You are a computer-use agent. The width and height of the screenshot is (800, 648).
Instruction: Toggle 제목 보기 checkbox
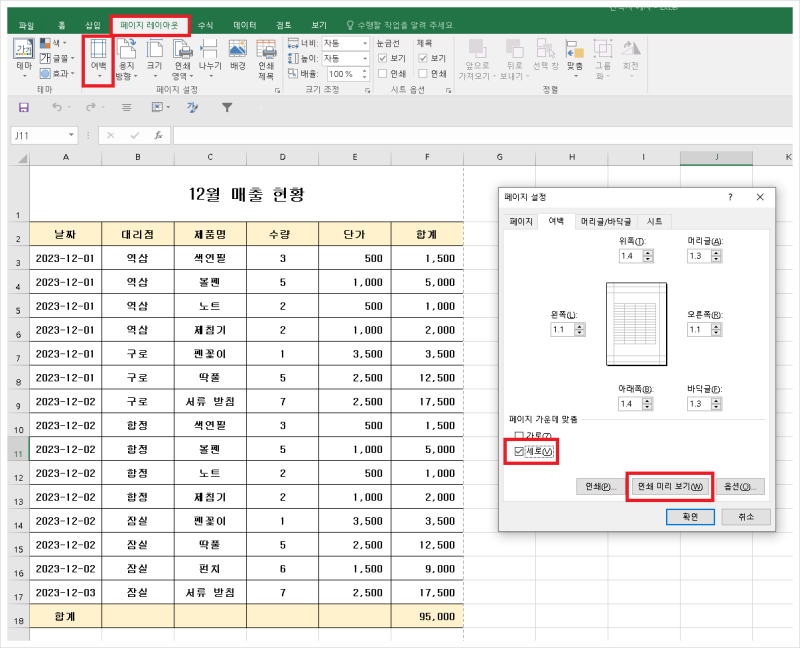pyautogui.click(x=422, y=58)
